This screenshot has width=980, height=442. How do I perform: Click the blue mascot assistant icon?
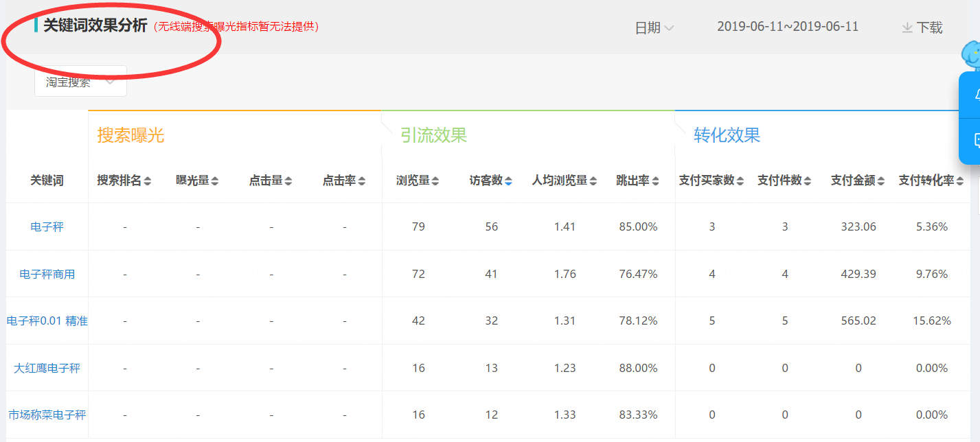(x=970, y=54)
